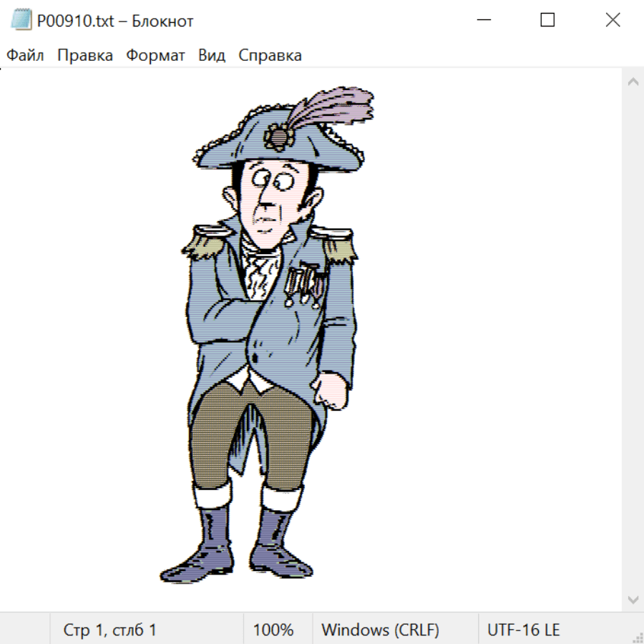Open the Файл menu

[x=26, y=56]
